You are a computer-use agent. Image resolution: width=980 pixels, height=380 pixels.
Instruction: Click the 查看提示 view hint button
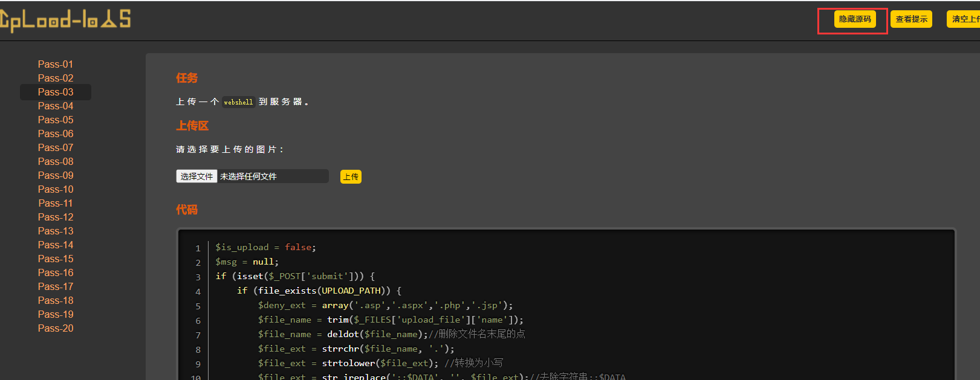click(x=911, y=19)
